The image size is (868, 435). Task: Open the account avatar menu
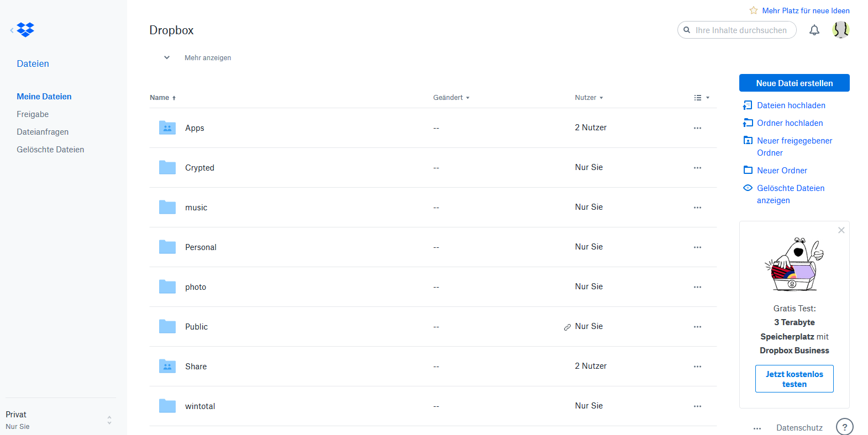(x=840, y=30)
